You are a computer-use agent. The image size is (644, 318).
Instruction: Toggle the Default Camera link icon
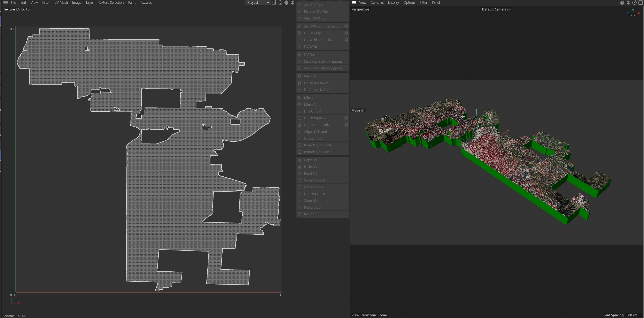click(x=509, y=9)
